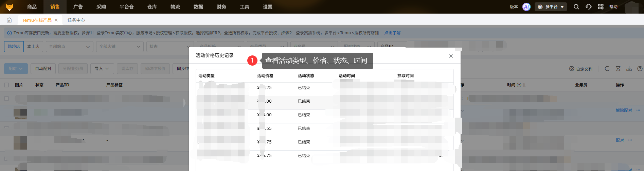Image resolution: width=644 pixels, height=171 pixels.
Task: Open the 销售 menu
Action: pyautogui.click(x=55, y=7)
